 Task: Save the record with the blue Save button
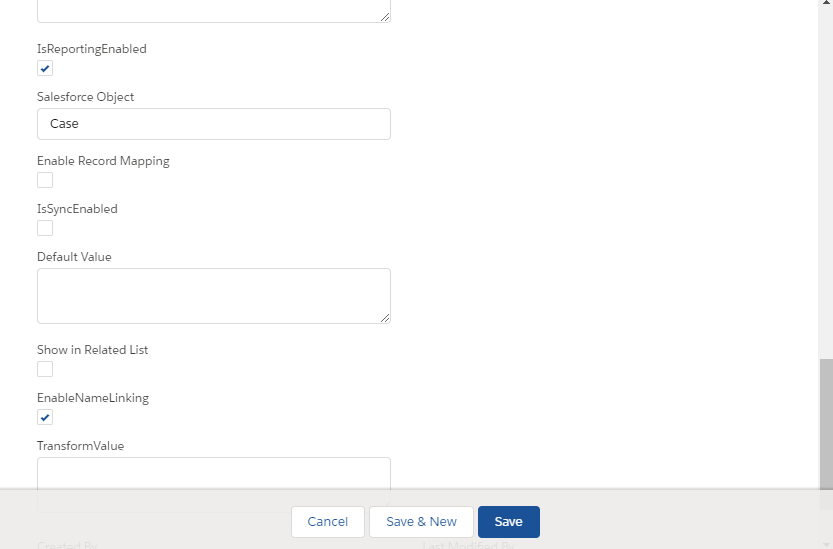[x=509, y=522]
